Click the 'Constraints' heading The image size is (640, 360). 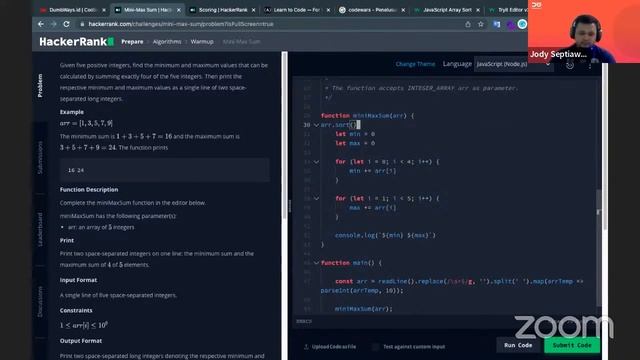[76, 311]
